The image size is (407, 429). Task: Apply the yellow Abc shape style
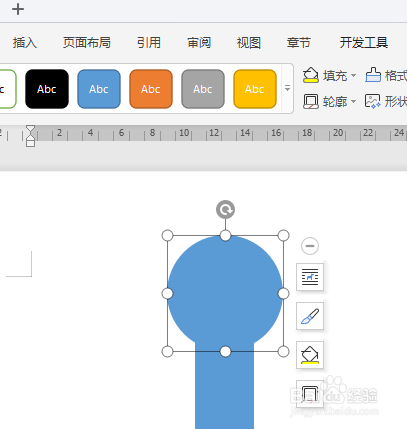coord(255,89)
